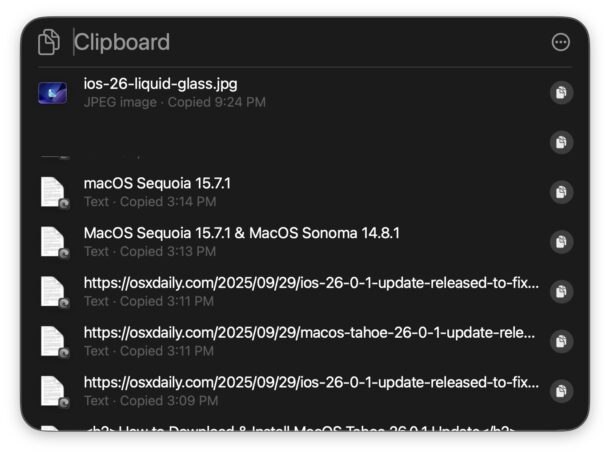The image size is (610, 455).
Task: Open the more options ellipsis menu
Action: click(561, 42)
